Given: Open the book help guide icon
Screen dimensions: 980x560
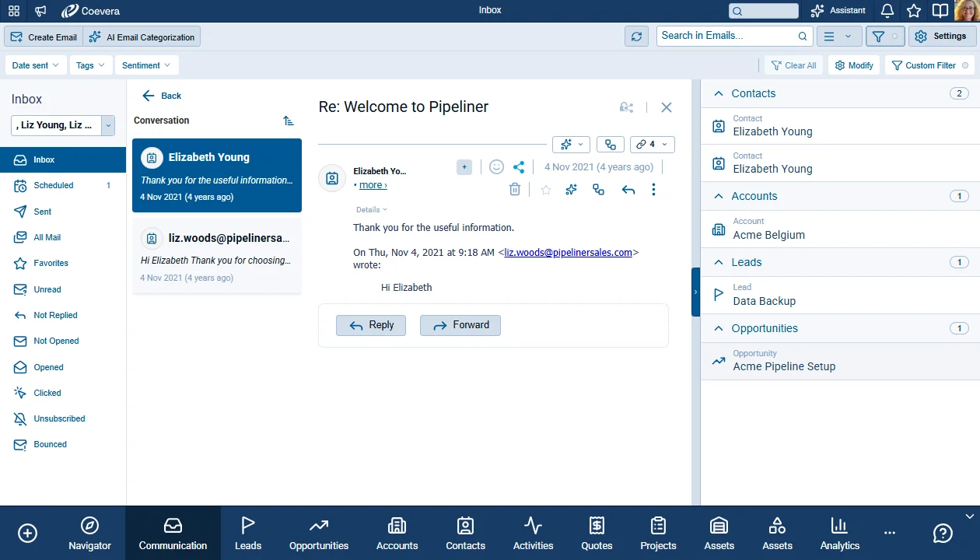Looking at the screenshot, I should coord(940,11).
